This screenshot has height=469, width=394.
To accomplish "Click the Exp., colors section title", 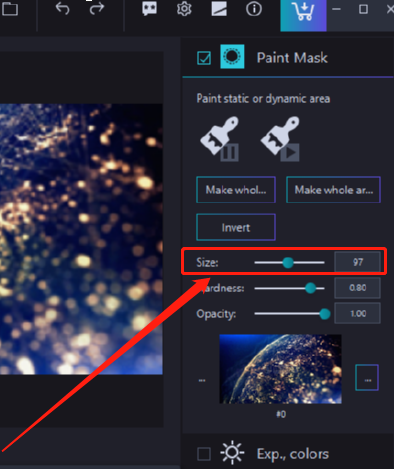I will (x=293, y=454).
